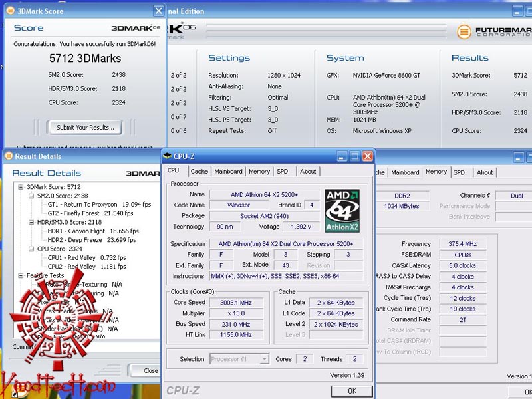Viewport: 532px width, 399px height.
Task: Click the Instructions field MMX (+), 3DNow!
Action: click(x=286, y=276)
